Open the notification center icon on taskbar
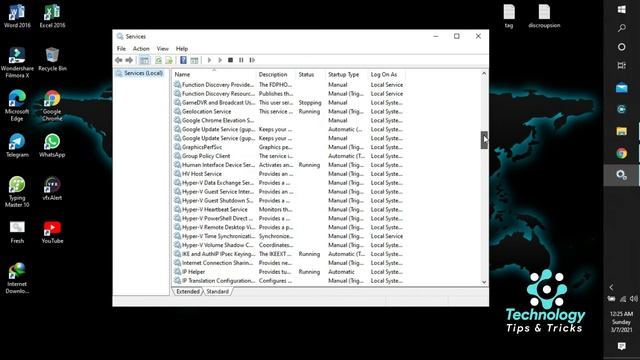This screenshot has height=360, width=640. (622, 346)
